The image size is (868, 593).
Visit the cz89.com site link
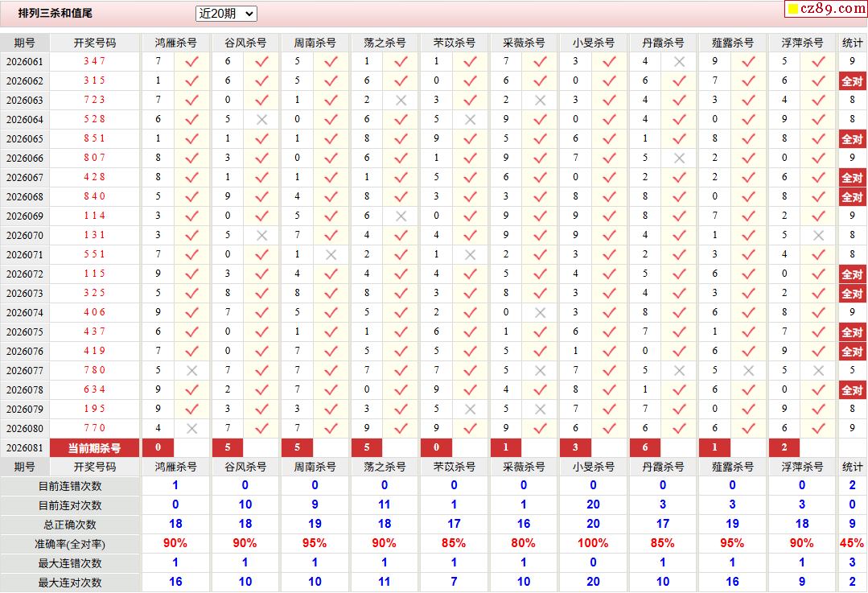826,8
